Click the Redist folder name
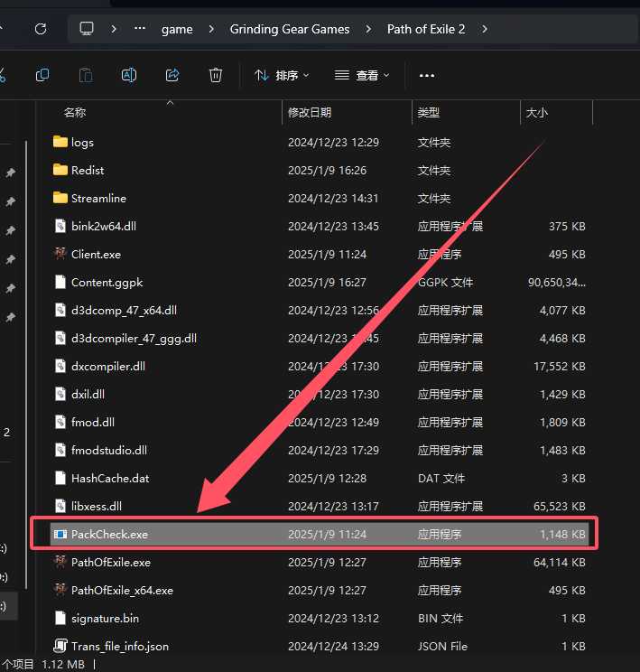The width and height of the screenshot is (640, 672). tap(88, 170)
